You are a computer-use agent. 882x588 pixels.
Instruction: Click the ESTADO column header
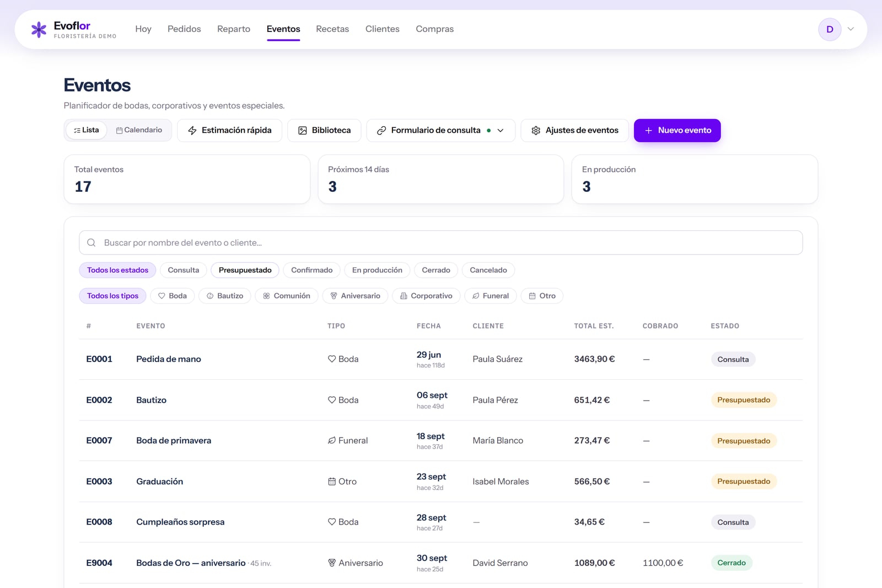coord(725,326)
